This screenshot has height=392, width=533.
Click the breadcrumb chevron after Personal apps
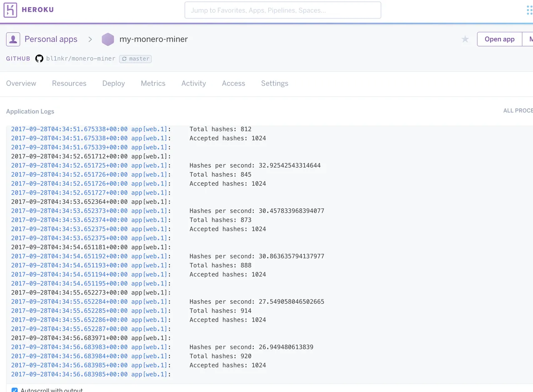tap(90, 39)
